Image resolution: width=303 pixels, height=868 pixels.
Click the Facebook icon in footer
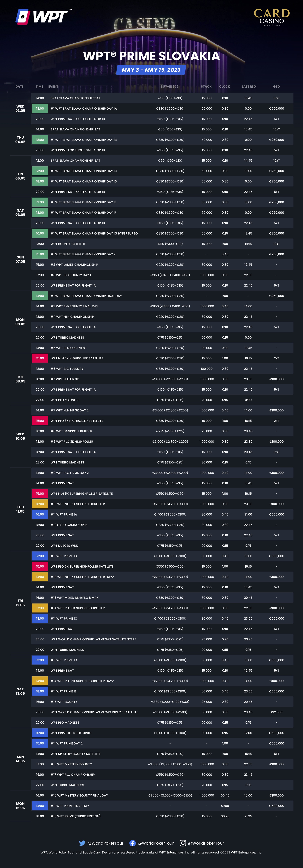tap(133, 843)
